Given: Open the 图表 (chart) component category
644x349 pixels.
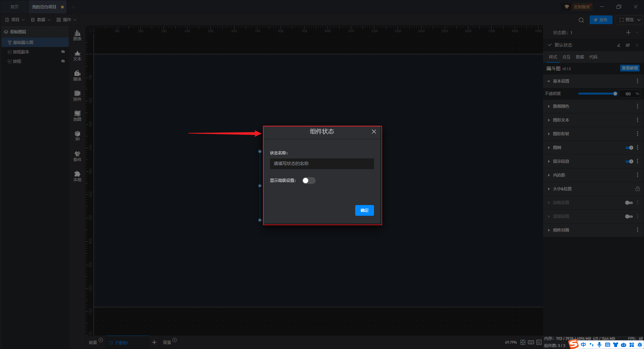Looking at the screenshot, I should point(77,35).
